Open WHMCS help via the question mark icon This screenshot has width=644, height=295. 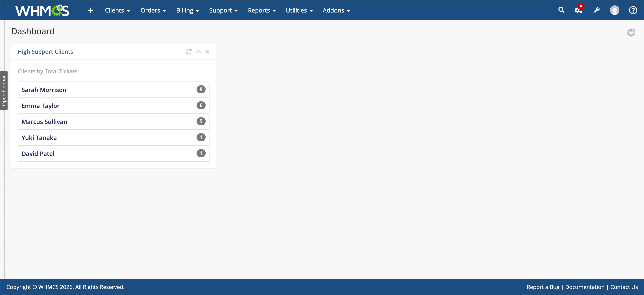tap(633, 10)
